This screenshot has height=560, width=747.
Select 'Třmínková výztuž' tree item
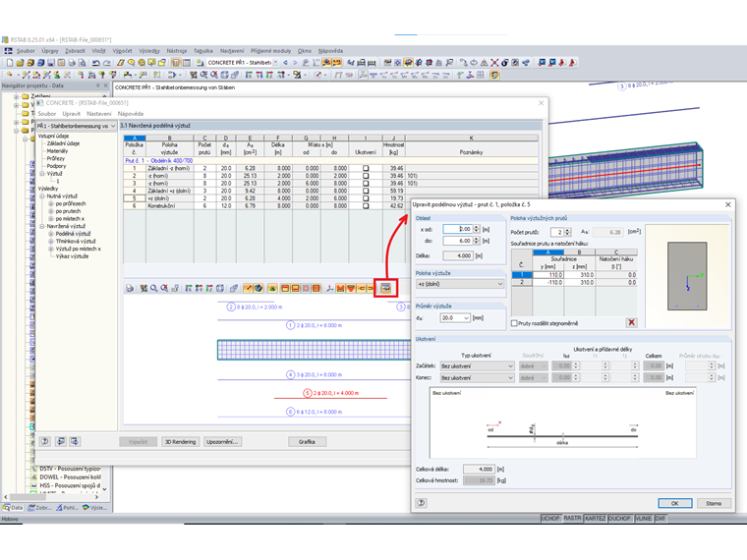coord(76,242)
